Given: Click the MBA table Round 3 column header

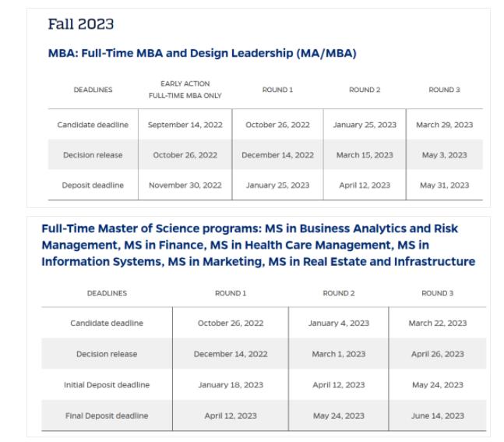Looking at the screenshot, I should [x=444, y=90].
